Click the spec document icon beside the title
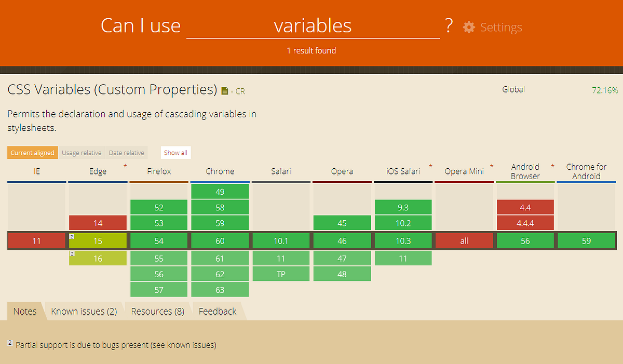The height and width of the screenshot is (364, 623). pyautogui.click(x=224, y=90)
